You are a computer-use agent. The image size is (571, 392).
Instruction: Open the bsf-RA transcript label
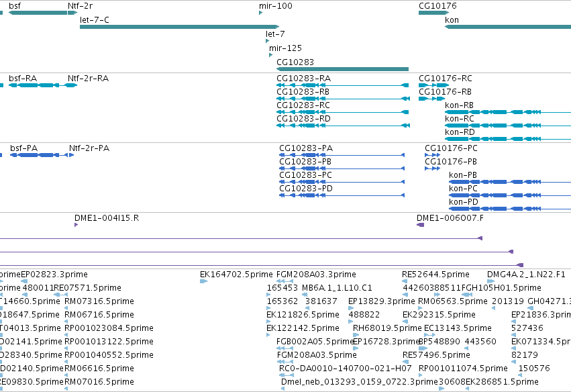[23, 79]
